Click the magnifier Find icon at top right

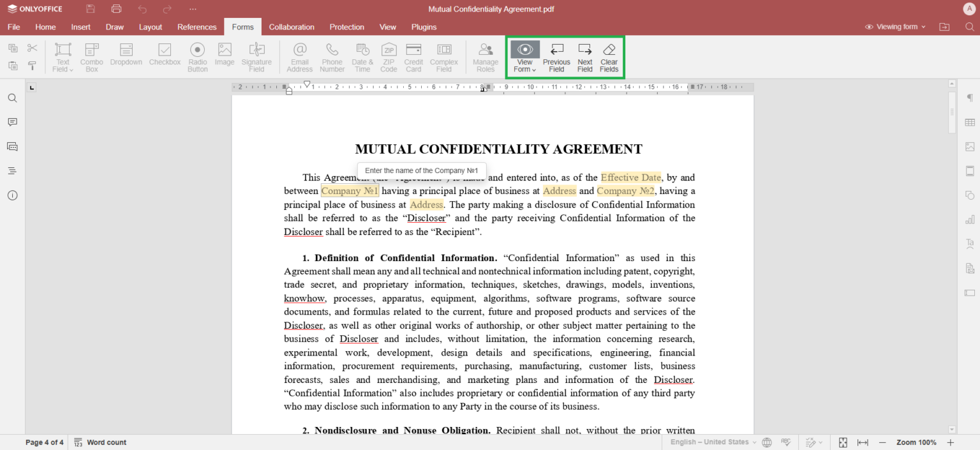coord(969,27)
